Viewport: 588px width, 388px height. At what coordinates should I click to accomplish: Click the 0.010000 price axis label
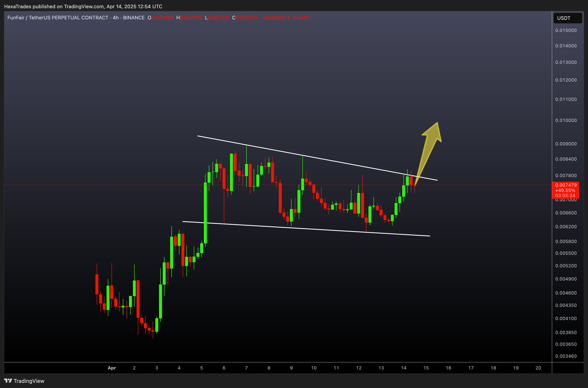(x=566, y=120)
